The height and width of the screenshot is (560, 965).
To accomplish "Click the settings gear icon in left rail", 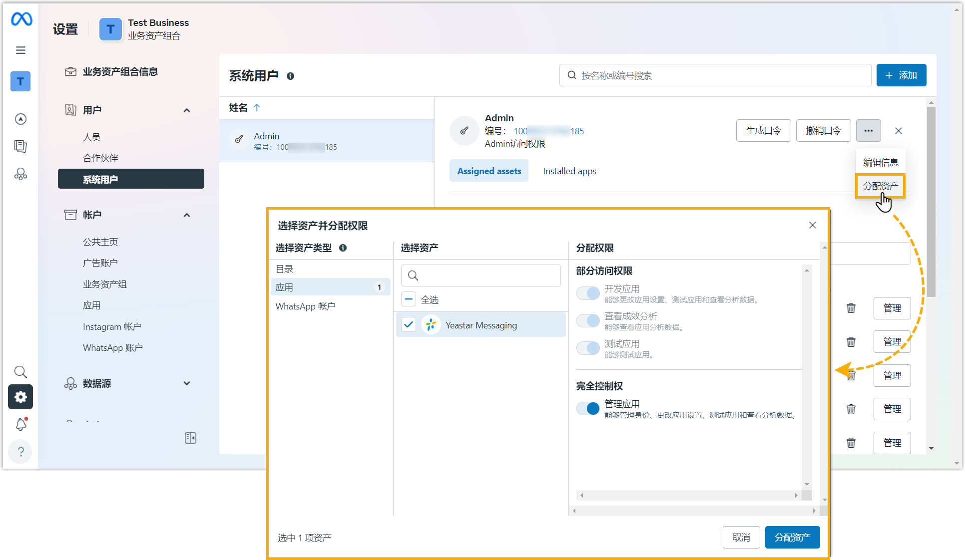I will pos(20,397).
